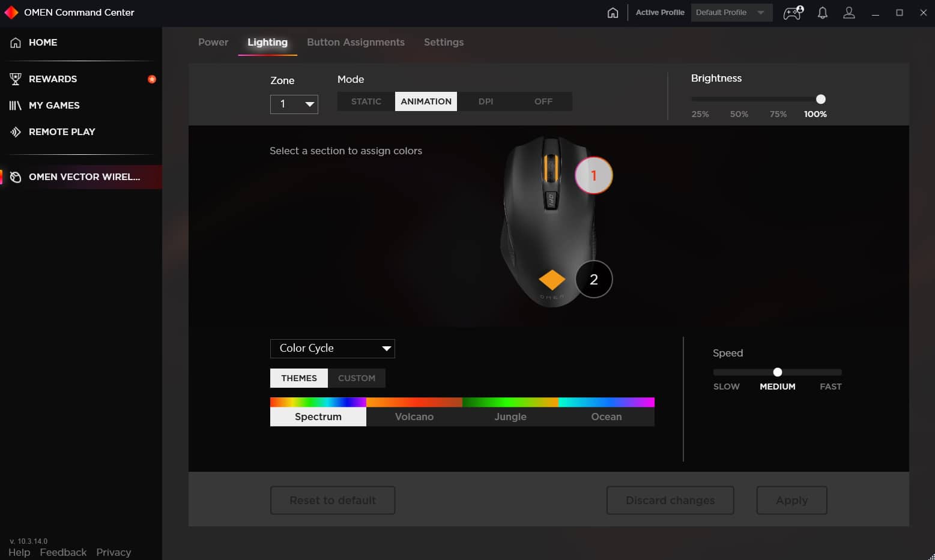Image resolution: width=935 pixels, height=560 pixels.
Task: Open the Help link
Action: (x=19, y=552)
